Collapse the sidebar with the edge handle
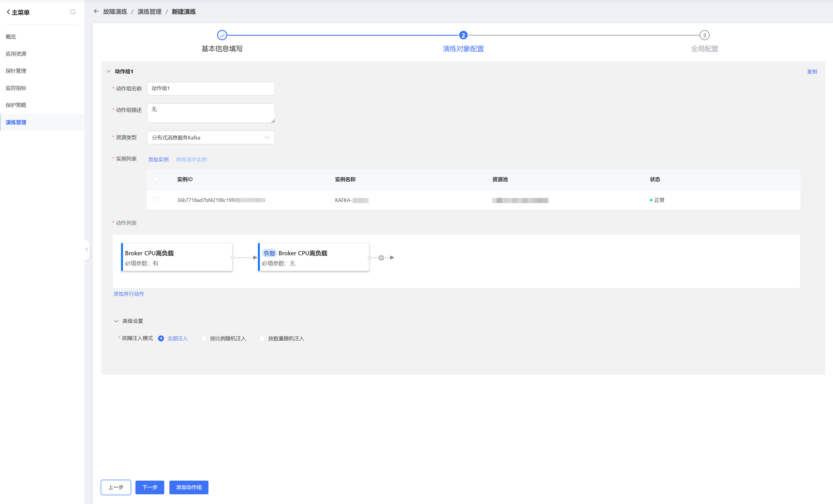 pos(86,250)
